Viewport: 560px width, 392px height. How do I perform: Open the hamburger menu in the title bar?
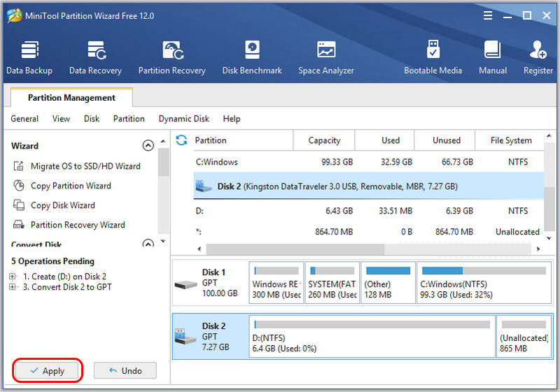[x=487, y=15]
